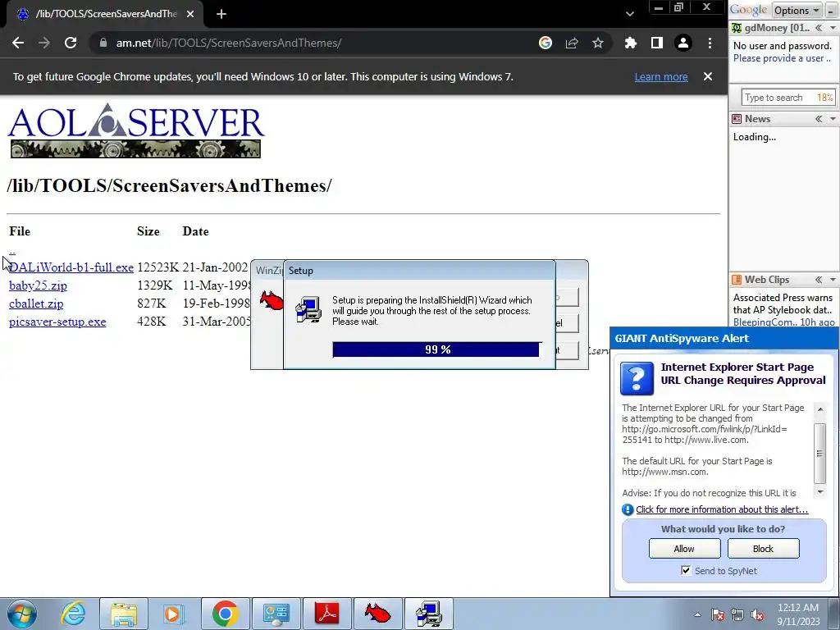Viewport: 840px width, 630px height.
Task: Open the taskbar clock 12:12 AM
Action: point(798,614)
